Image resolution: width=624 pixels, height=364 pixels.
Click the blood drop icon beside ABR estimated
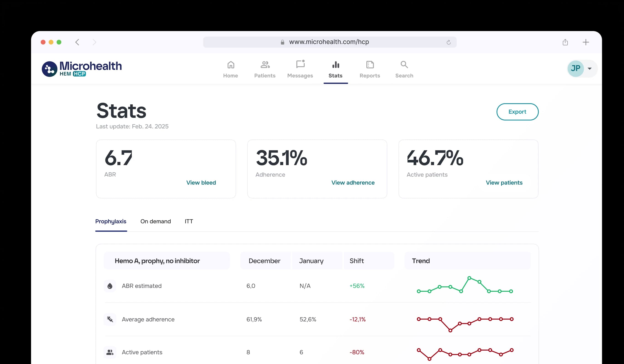point(110,286)
